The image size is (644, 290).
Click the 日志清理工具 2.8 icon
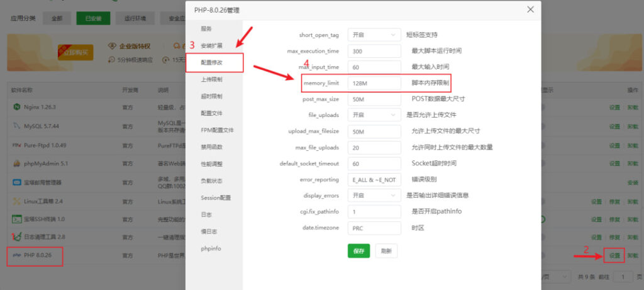[16, 237]
